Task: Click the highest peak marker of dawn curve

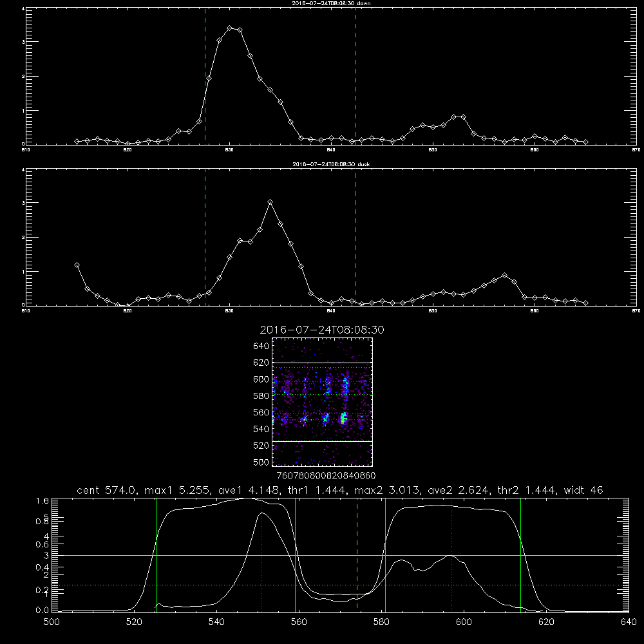Action: tap(230, 28)
